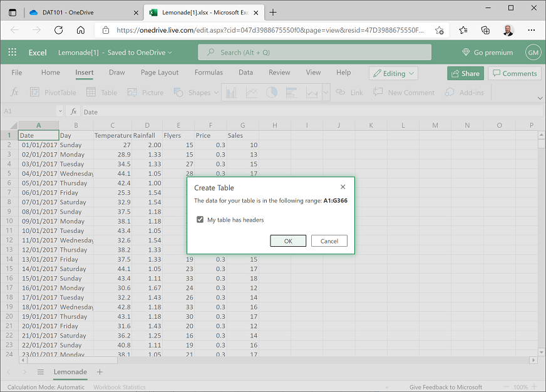The height and width of the screenshot is (392, 546).
Task: Uncheck 'My table has headers'
Action: coord(200,219)
